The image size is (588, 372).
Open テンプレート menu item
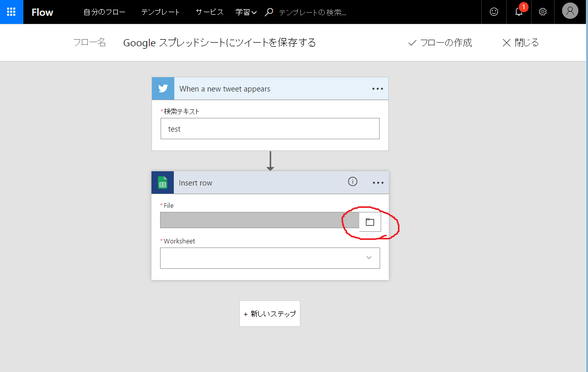click(x=161, y=12)
